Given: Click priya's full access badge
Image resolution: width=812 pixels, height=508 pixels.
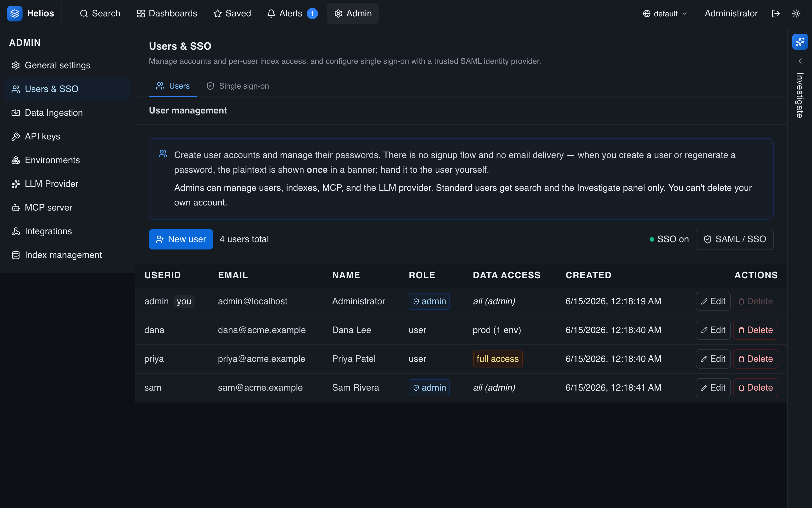Looking at the screenshot, I should tap(498, 359).
